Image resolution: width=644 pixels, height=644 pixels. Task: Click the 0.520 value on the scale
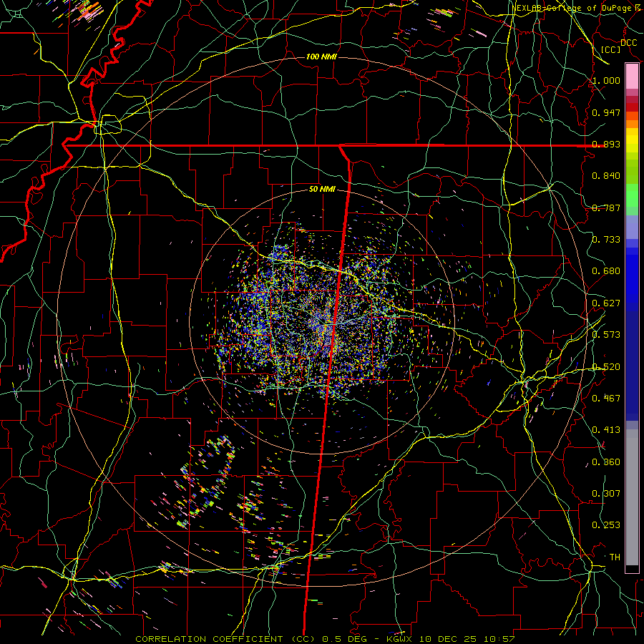click(606, 367)
